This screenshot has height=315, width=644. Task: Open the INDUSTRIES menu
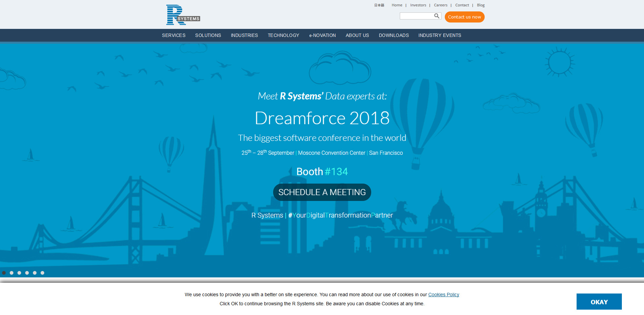tap(244, 35)
